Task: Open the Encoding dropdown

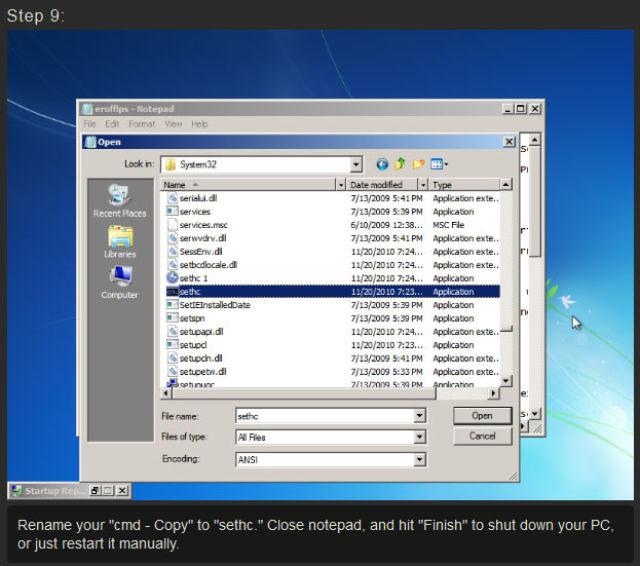Action: point(419,460)
